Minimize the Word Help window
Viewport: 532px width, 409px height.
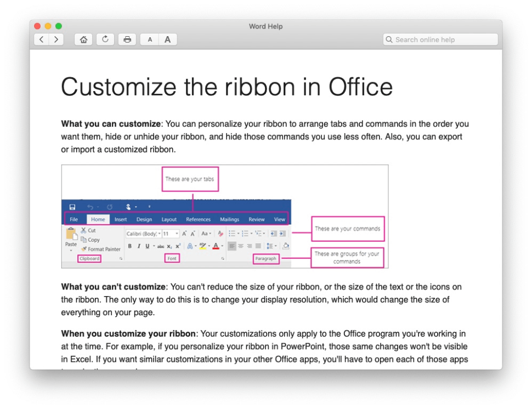pyautogui.click(x=48, y=26)
